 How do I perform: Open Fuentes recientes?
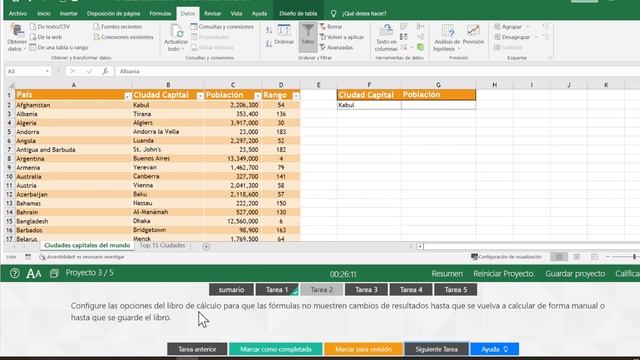coord(118,27)
